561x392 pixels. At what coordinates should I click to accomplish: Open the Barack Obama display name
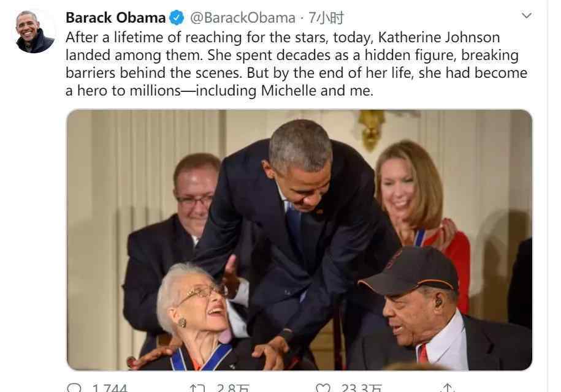(115, 18)
